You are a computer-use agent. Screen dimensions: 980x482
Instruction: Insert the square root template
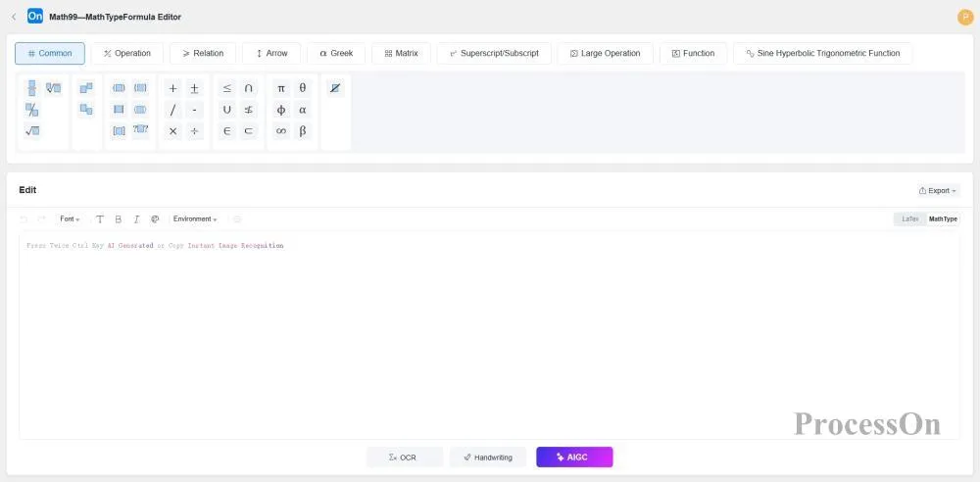pyautogui.click(x=32, y=131)
